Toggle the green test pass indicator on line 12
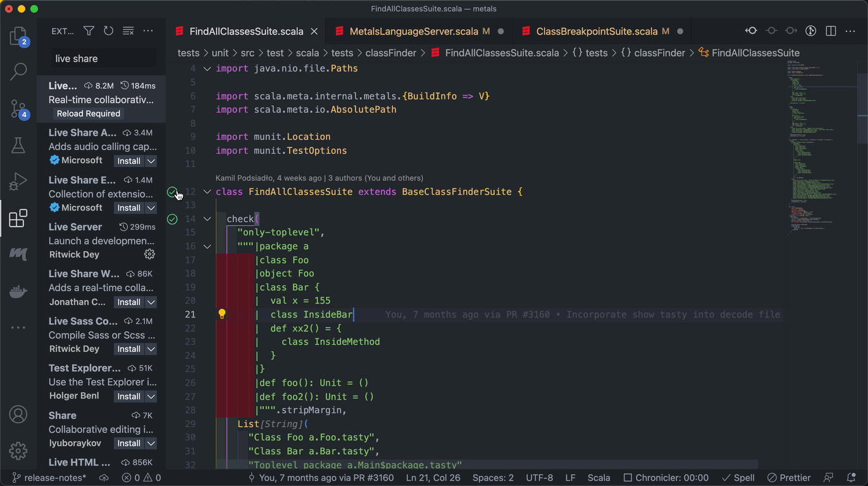The width and height of the screenshot is (868, 486). [172, 192]
